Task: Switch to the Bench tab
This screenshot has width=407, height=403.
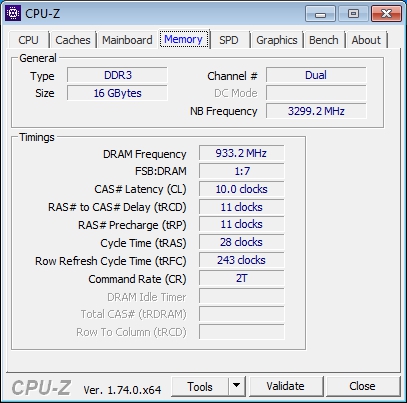Action: [324, 40]
